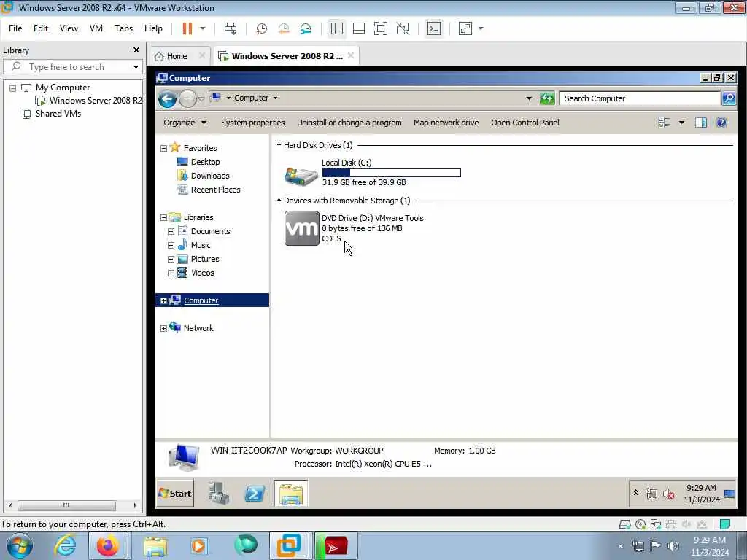This screenshot has width=747, height=560.
Task: Click the Search Computer field
Action: pyautogui.click(x=639, y=98)
